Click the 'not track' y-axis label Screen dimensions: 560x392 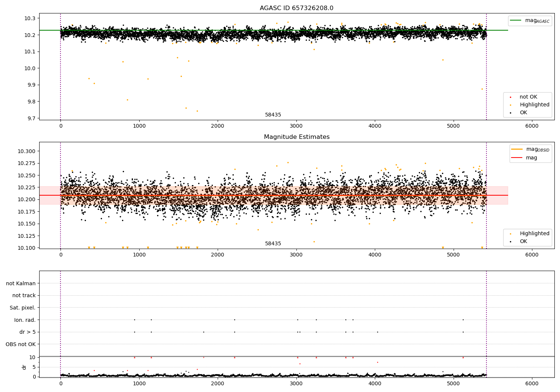pos(24,296)
